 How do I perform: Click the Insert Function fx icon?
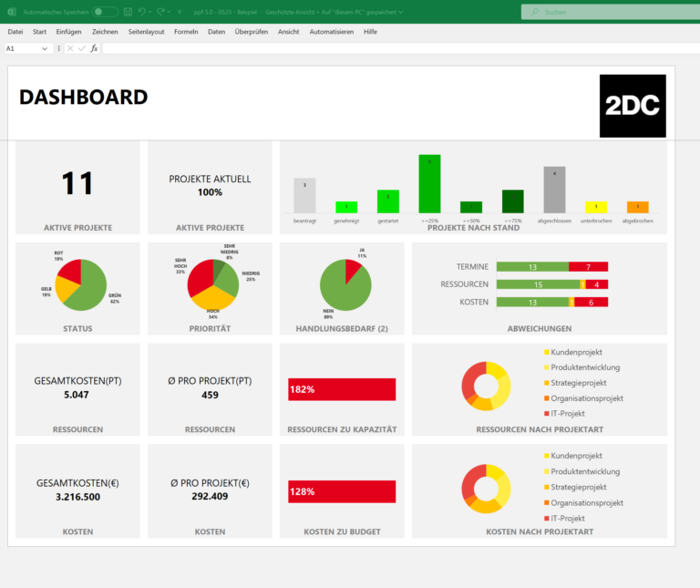tap(94, 48)
